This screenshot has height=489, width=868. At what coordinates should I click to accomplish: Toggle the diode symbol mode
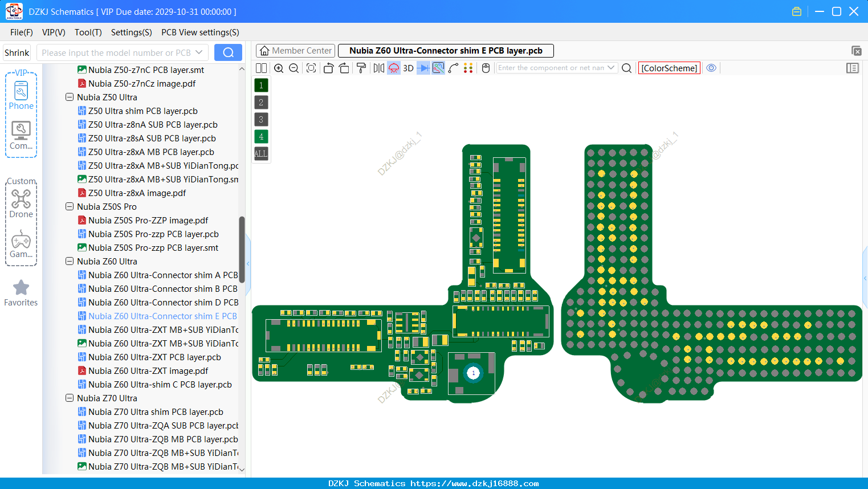(x=423, y=68)
